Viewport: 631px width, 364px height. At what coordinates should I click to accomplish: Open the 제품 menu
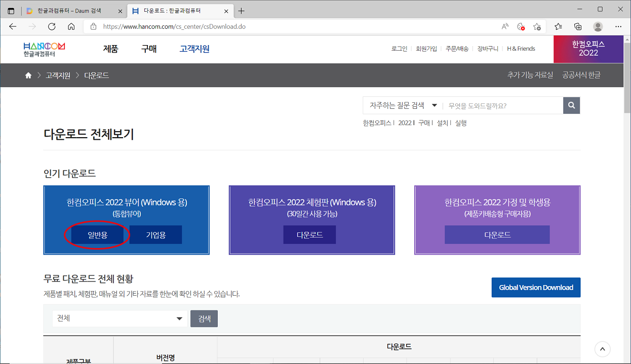tap(110, 49)
